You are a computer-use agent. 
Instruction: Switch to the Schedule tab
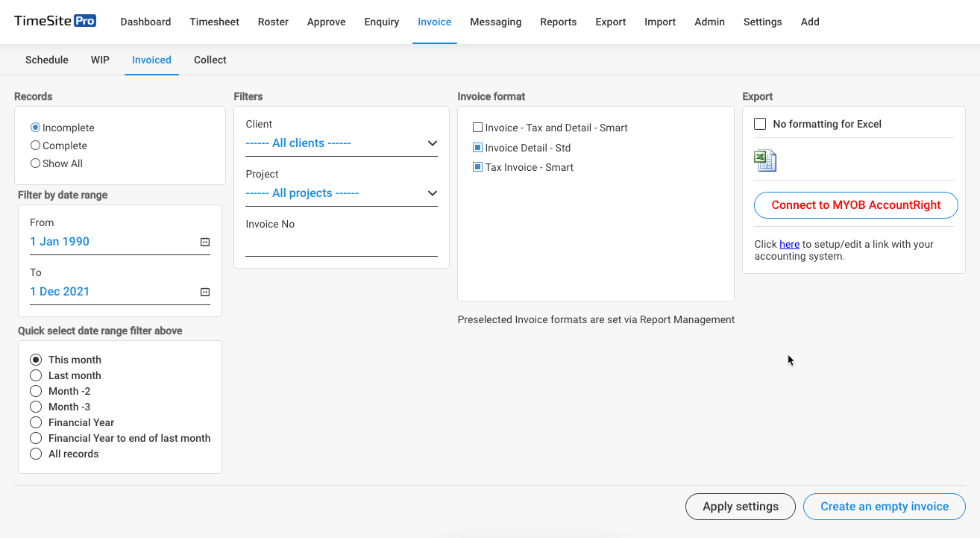pyautogui.click(x=47, y=60)
